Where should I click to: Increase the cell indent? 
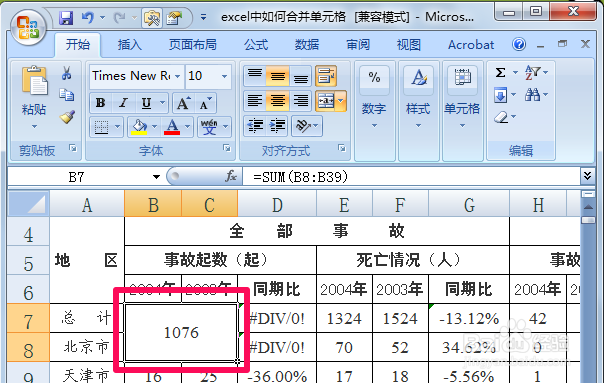(x=277, y=126)
